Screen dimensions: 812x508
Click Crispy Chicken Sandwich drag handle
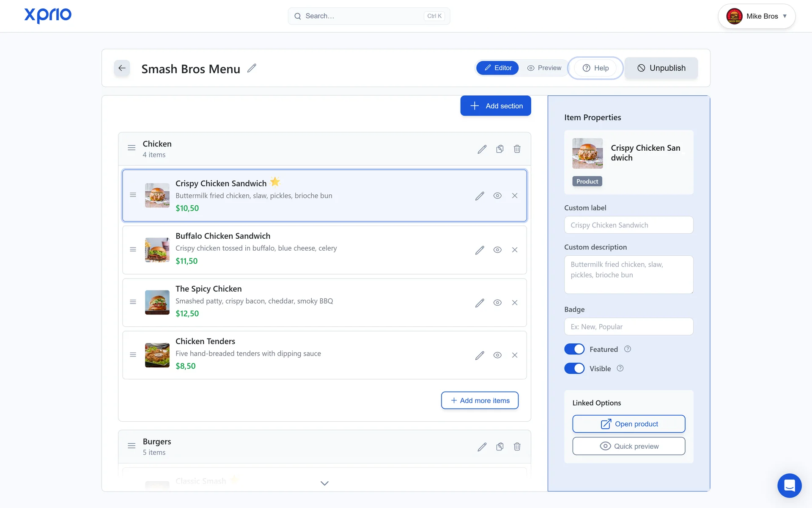click(x=133, y=195)
